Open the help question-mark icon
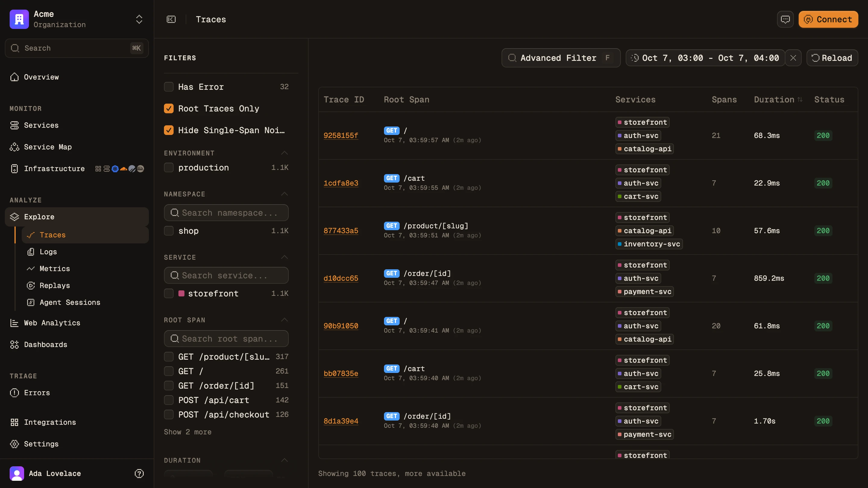 tap(139, 474)
